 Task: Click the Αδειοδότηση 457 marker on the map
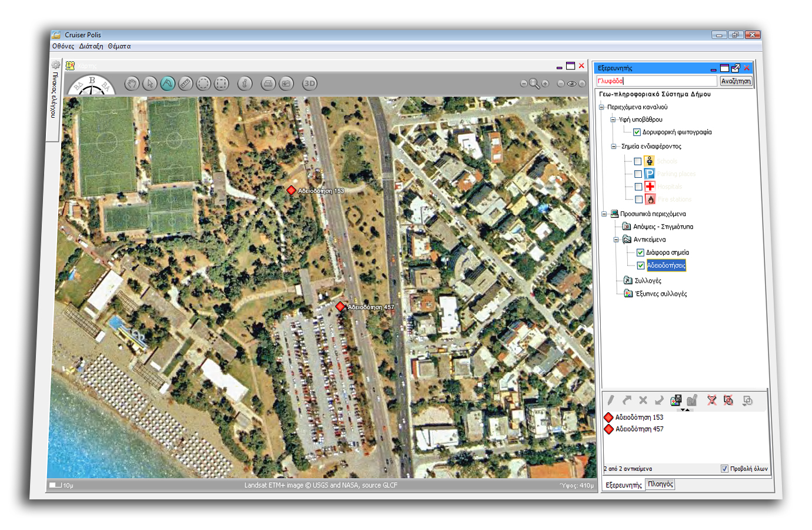[340, 306]
